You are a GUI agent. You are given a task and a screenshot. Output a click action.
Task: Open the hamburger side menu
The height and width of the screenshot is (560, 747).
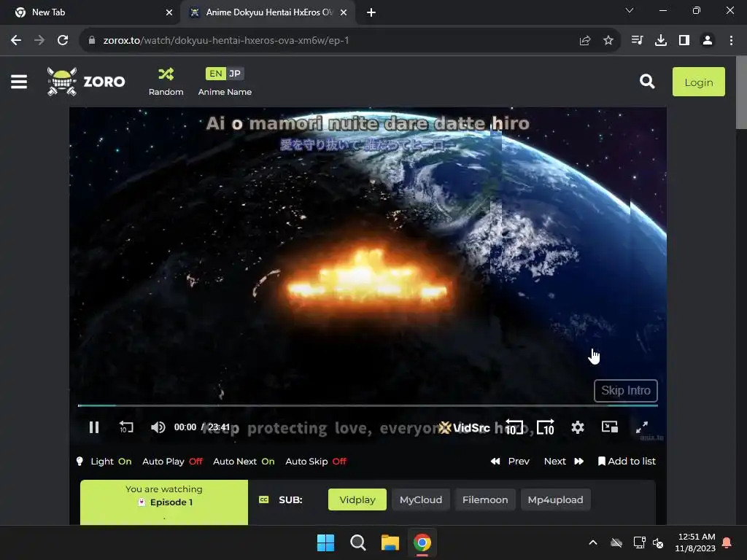[19, 82]
